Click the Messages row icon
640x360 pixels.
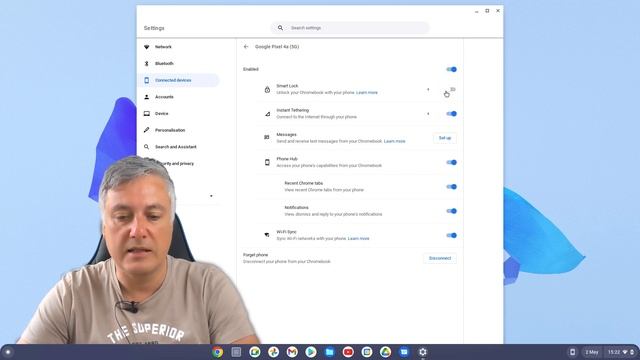click(267, 138)
